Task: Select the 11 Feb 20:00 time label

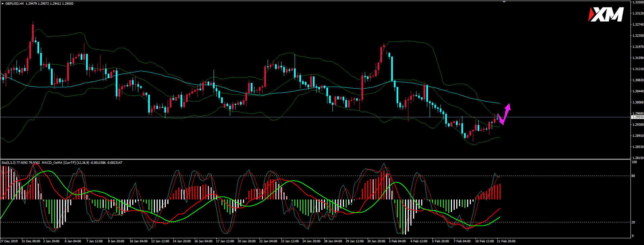Action: click(506, 241)
